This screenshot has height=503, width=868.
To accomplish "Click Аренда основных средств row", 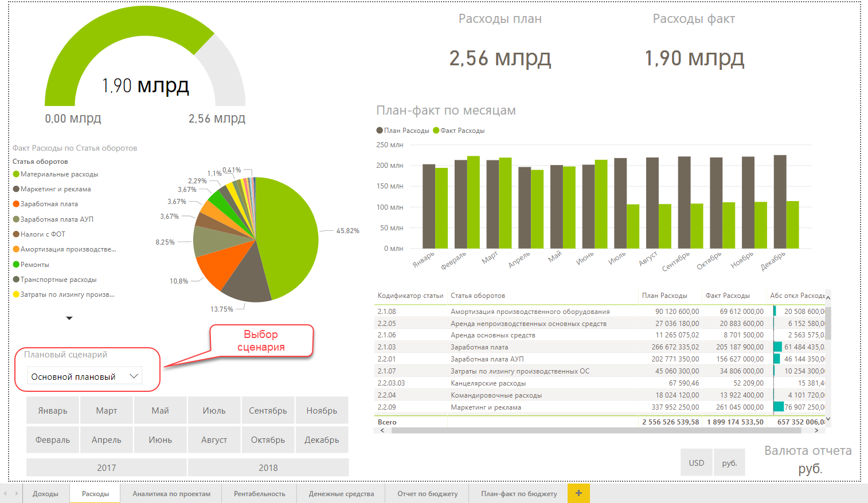I will click(x=600, y=335).
